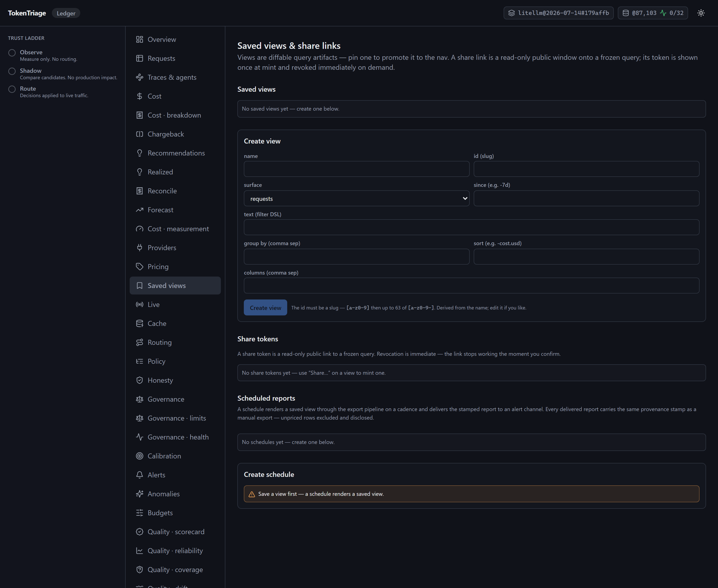
Task: Toggle the light/dark theme sun icon
Action: point(701,13)
